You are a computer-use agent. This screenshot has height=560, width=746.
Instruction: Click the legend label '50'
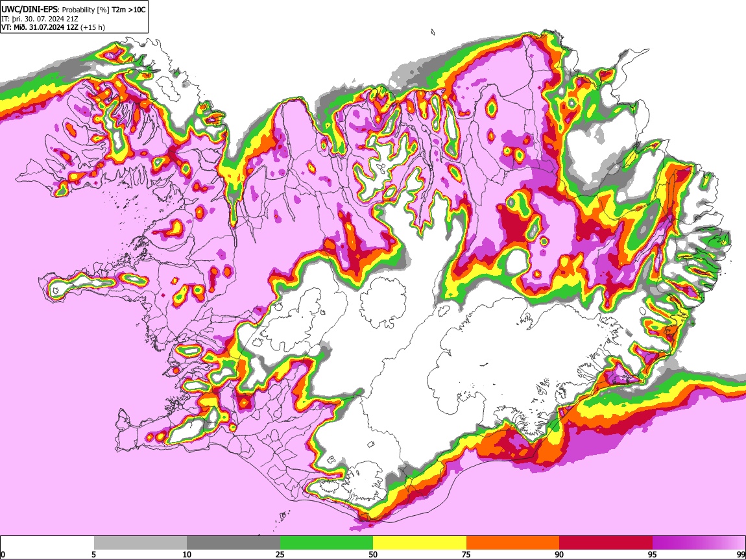[x=373, y=554]
